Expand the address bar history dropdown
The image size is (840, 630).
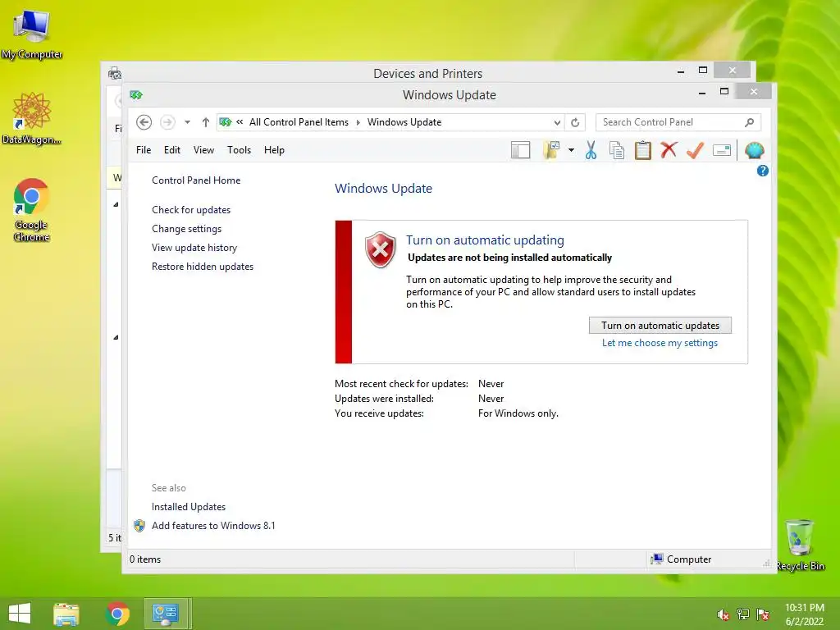pos(557,122)
